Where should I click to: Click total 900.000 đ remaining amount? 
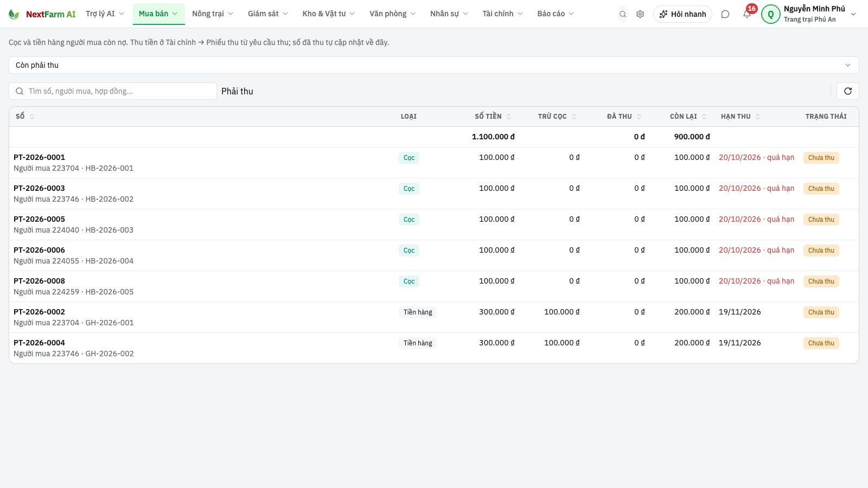click(x=692, y=137)
